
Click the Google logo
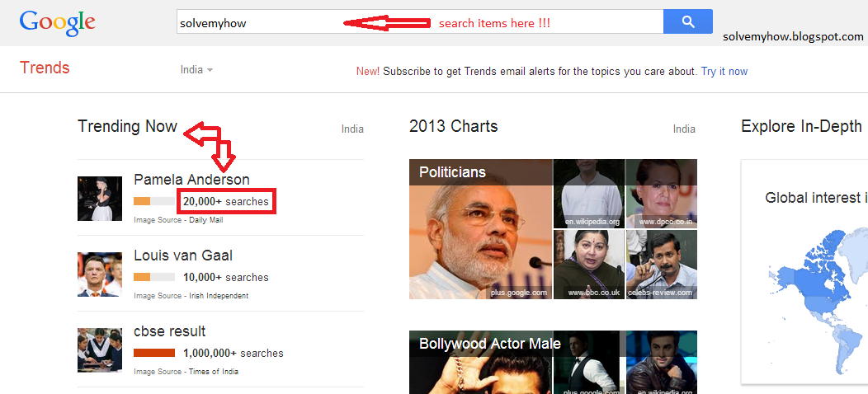(57, 23)
